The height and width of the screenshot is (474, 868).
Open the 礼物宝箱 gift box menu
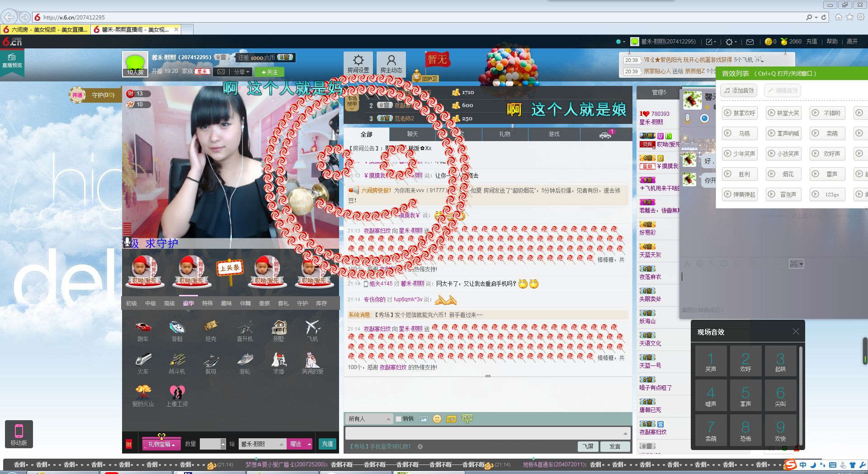tap(161, 444)
